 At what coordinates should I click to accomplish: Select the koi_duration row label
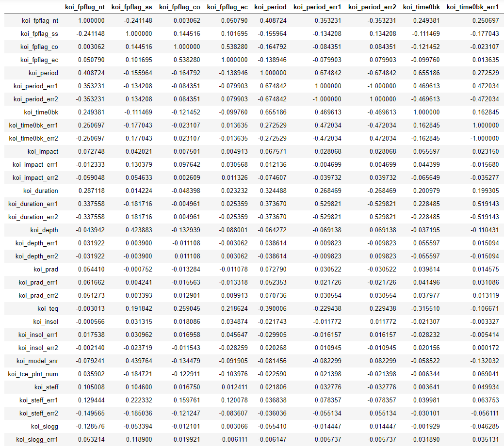click(41, 191)
